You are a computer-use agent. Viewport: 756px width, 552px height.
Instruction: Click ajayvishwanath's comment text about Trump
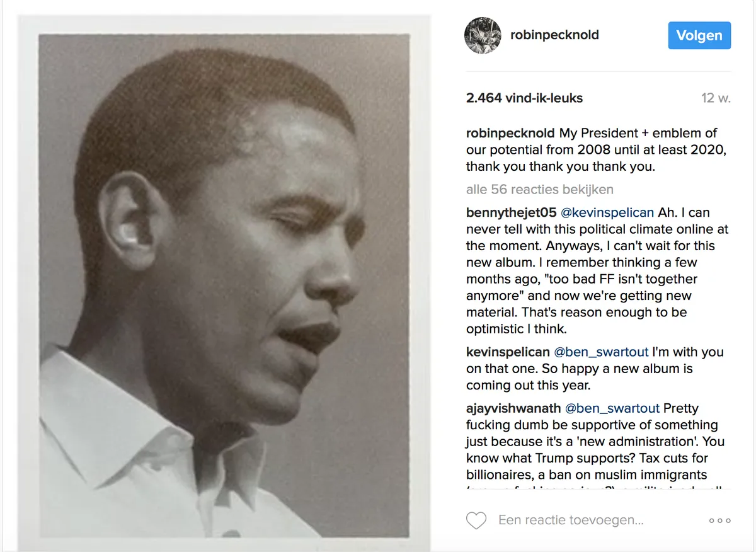(x=592, y=450)
